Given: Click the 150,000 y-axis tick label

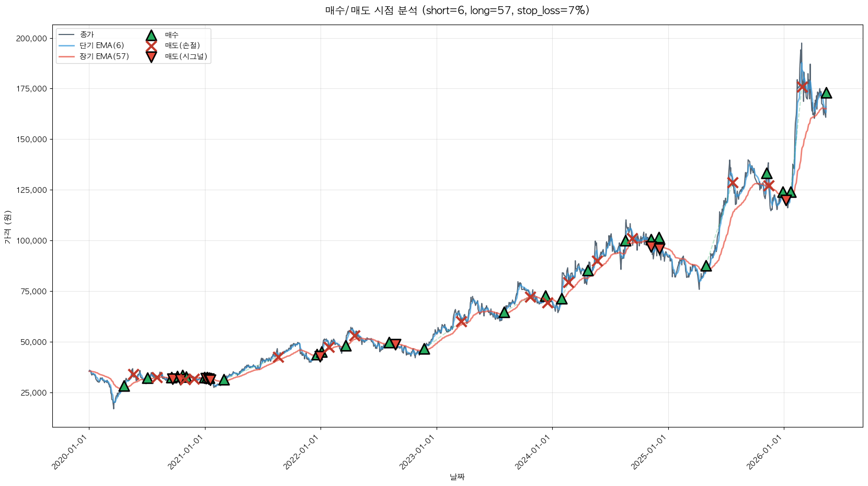Looking at the screenshot, I should point(31,140).
